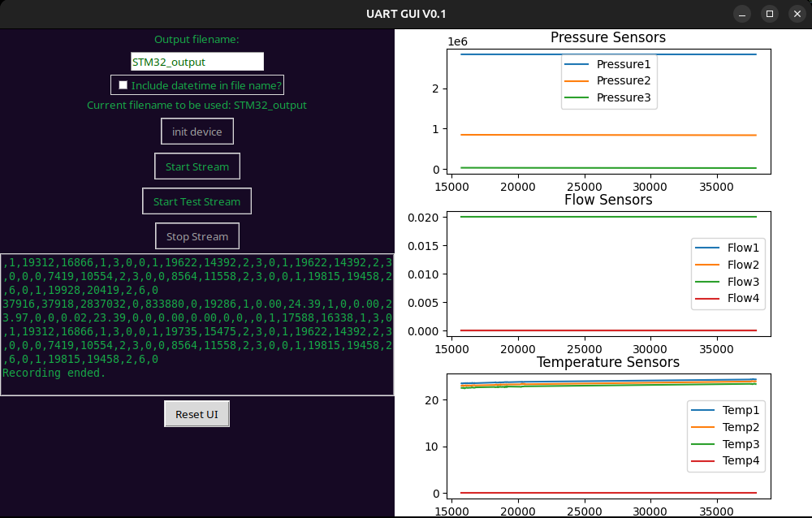The height and width of the screenshot is (518, 812).
Task: Start a test stream
Action: pos(197,201)
